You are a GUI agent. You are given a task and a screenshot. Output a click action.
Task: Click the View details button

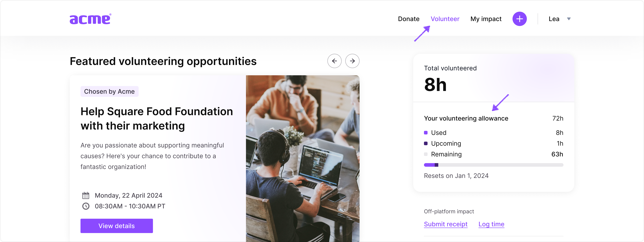(117, 226)
